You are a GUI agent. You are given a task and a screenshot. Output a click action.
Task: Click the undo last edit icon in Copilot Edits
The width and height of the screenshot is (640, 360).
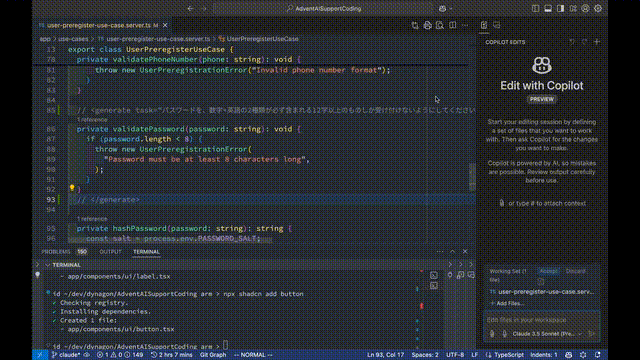pos(572,42)
